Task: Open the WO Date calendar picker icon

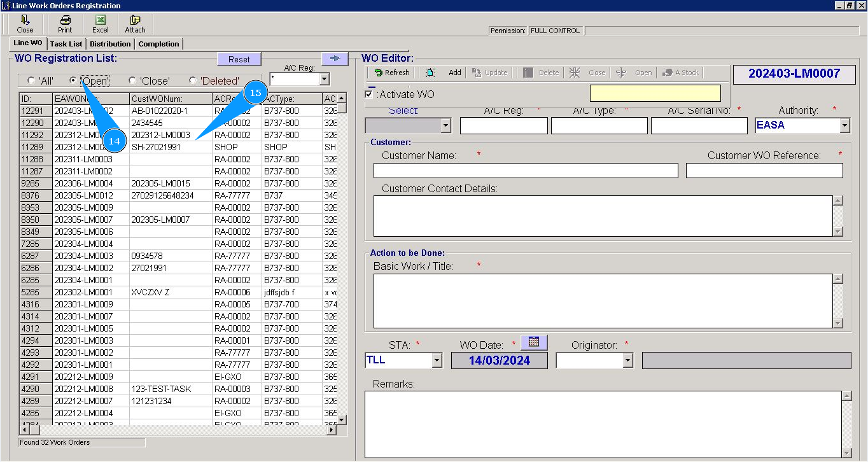Action: pyautogui.click(x=533, y=342)
